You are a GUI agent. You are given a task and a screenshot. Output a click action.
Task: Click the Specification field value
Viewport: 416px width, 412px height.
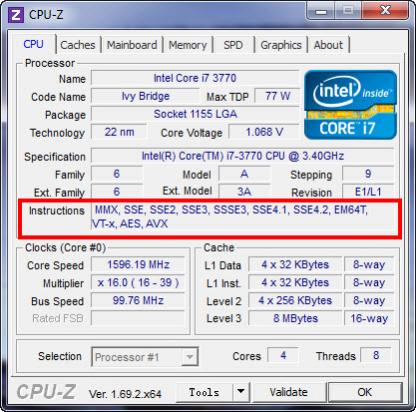[x=242, y=156]
